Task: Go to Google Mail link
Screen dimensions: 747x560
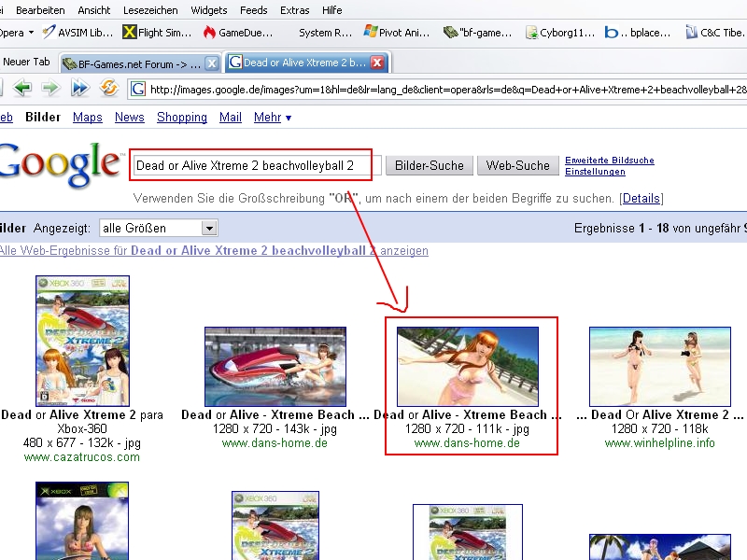Action: click(x=230, y=118)
